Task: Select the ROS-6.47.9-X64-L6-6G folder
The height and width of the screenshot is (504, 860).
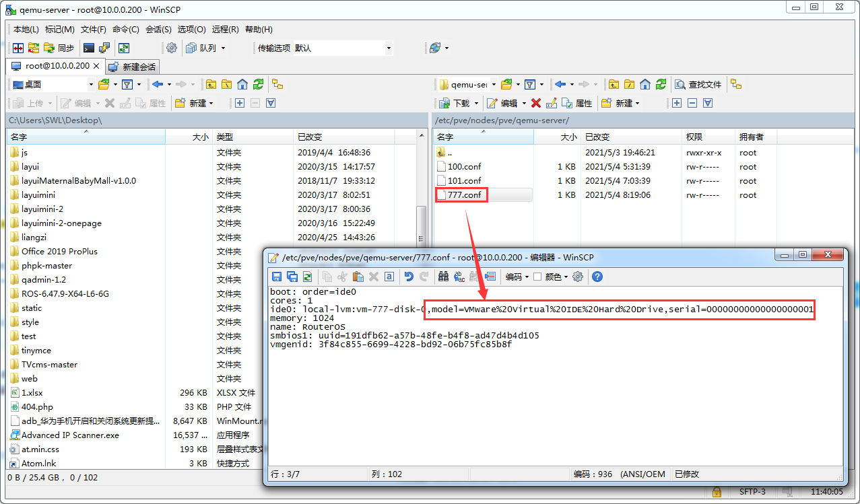Action: [x=65, y=294]
